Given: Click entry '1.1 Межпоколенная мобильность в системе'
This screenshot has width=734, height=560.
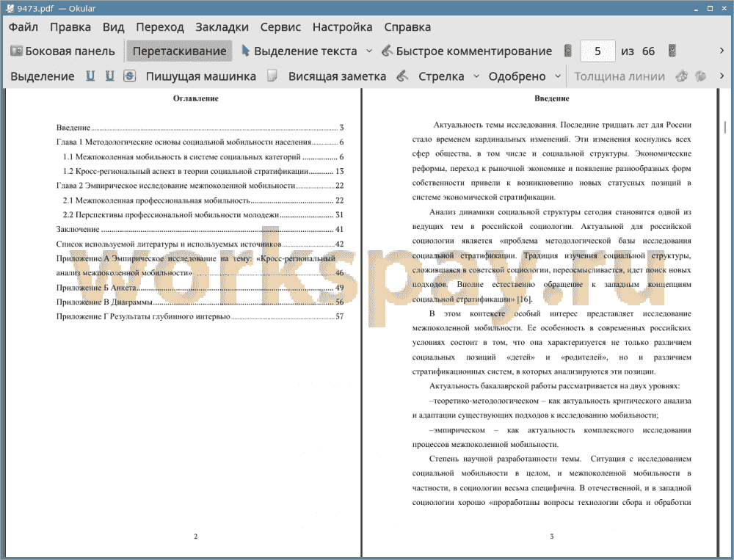Looking at the screenshot, I should tap(203, 157).
